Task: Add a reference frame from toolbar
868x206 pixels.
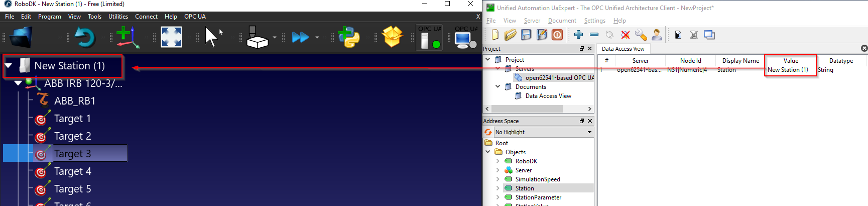Action: [x=127, y=38]
